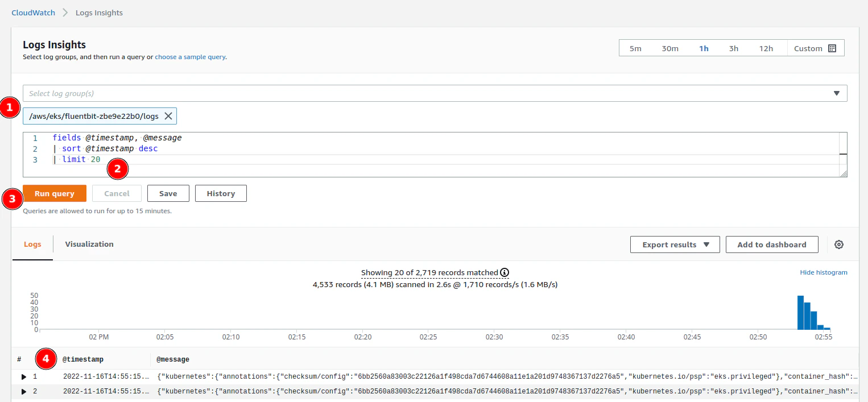The image size is (868, 402).
Task: Open the query History
Action: pyautogui.click(x=221, y=193)
